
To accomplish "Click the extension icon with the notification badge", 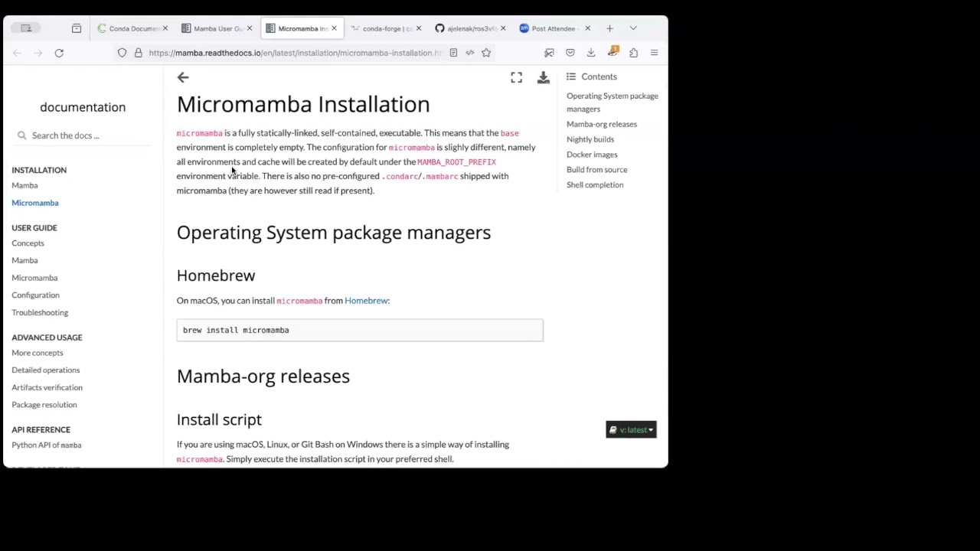I will point(612,52).
